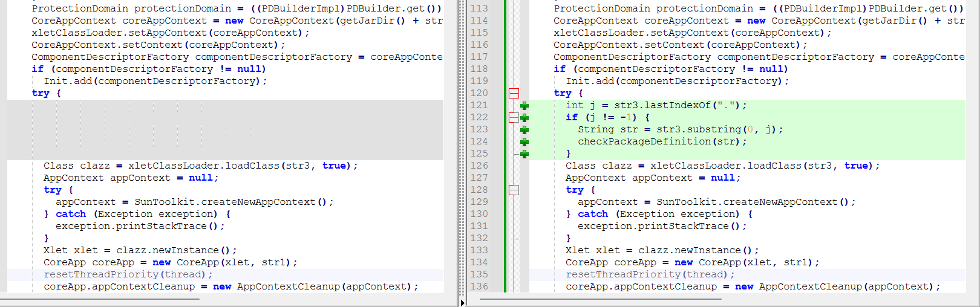Click the green plus marker on line 125
The image size is (980, 307).
tap(524, 154)
